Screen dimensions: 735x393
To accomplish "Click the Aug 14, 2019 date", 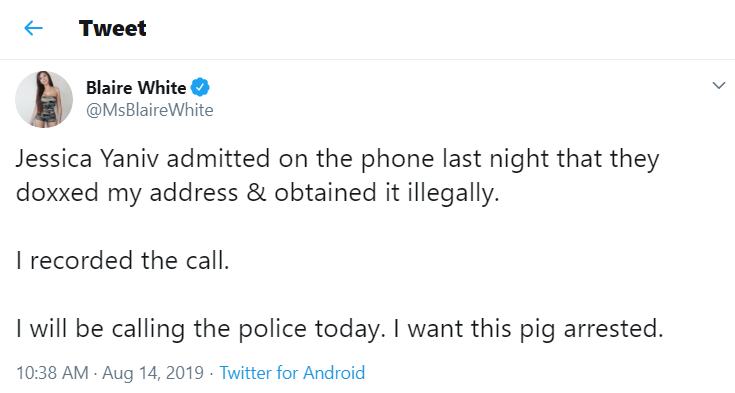I will pos(153,373).
